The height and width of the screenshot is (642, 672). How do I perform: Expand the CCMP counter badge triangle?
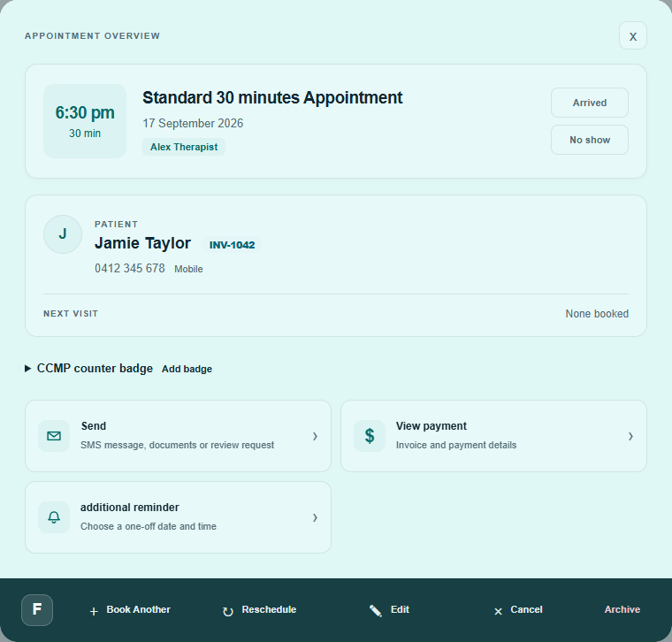(28, 369)
